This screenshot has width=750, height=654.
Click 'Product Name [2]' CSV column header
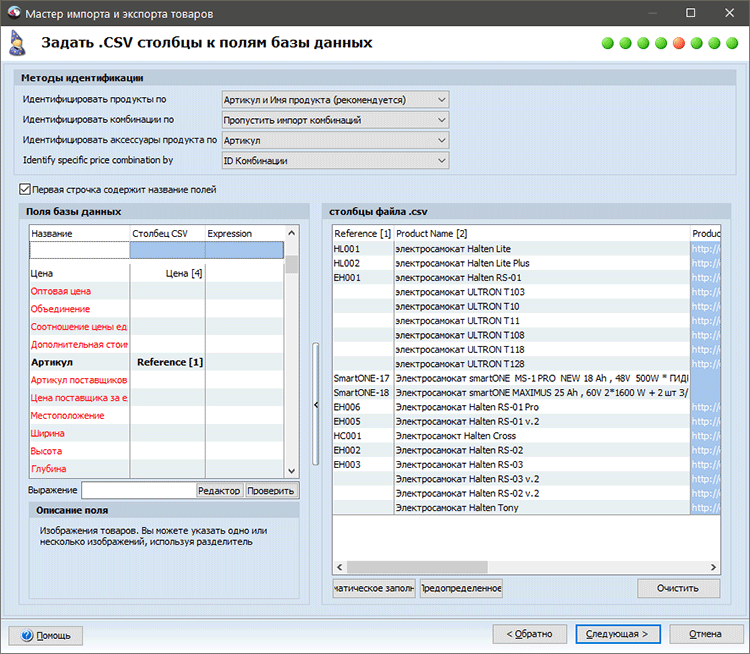(x=542, y=233)
